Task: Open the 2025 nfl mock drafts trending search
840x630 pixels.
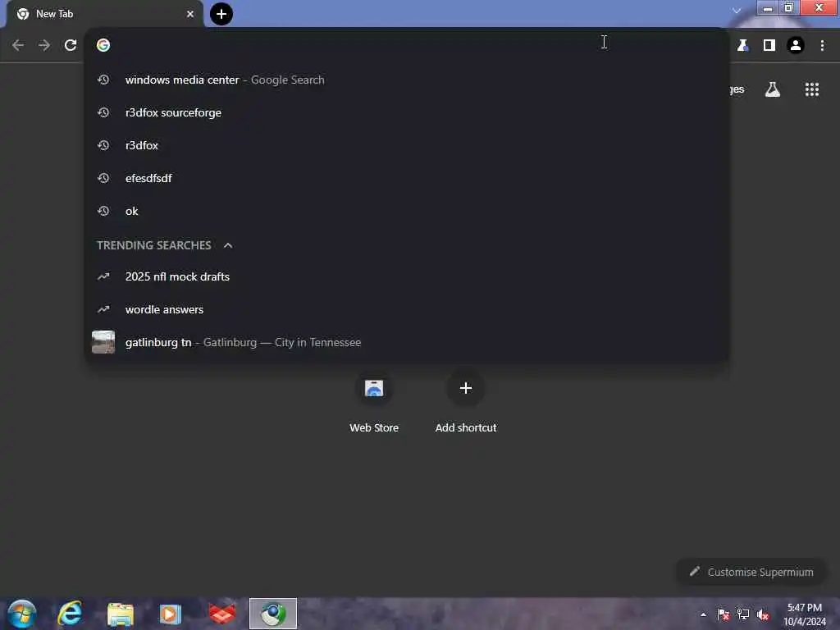Action: [406, 276]
